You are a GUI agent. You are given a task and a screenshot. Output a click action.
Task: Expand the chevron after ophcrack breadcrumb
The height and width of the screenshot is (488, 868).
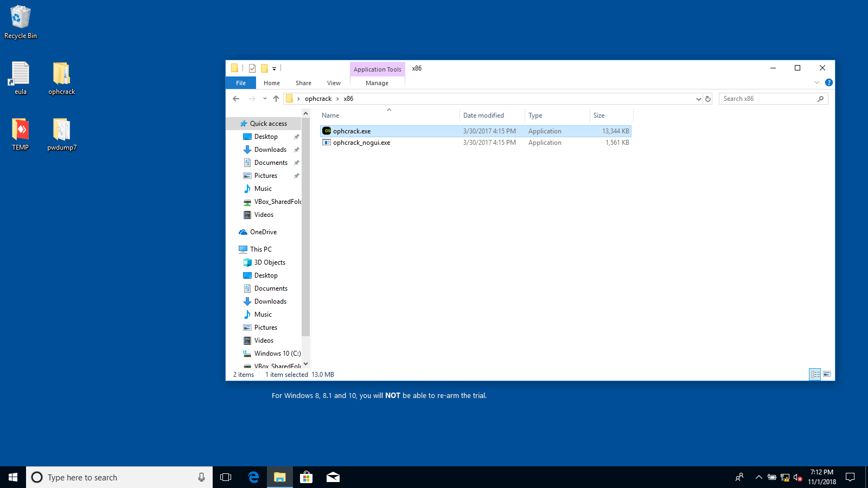pos(337,99)
